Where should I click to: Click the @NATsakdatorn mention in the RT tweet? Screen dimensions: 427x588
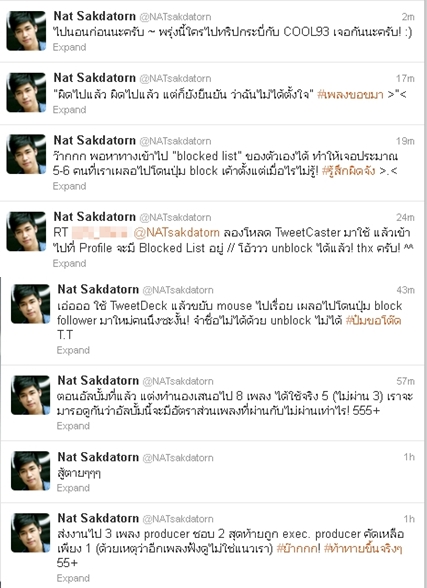177,233
